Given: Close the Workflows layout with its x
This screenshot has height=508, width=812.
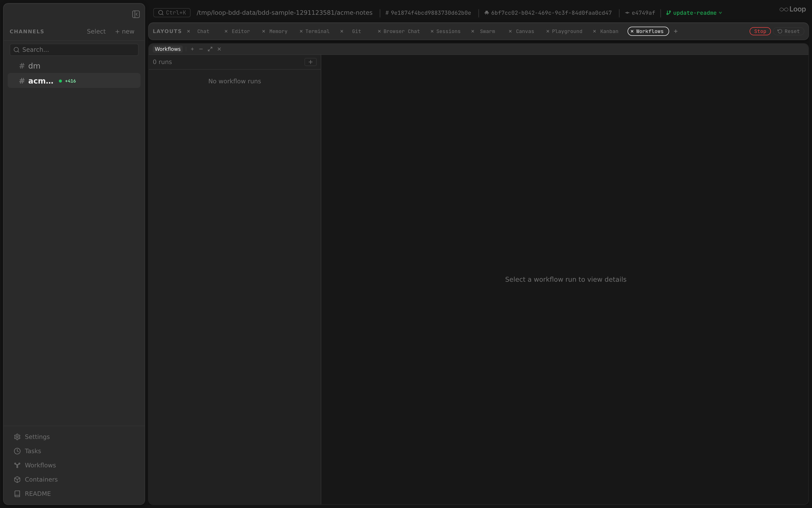Looking at the screenshot, I should (632, 31).
